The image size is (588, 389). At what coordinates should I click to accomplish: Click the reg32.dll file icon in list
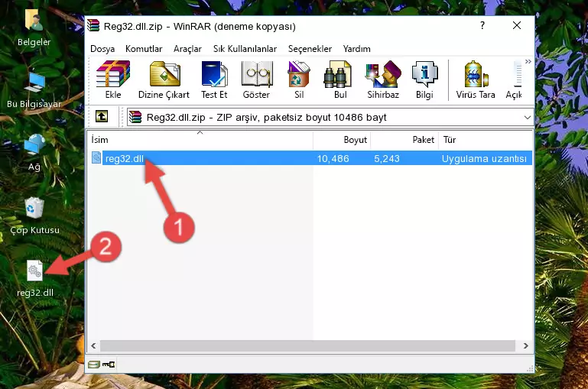pyautogui.click(x=96, y=157)
